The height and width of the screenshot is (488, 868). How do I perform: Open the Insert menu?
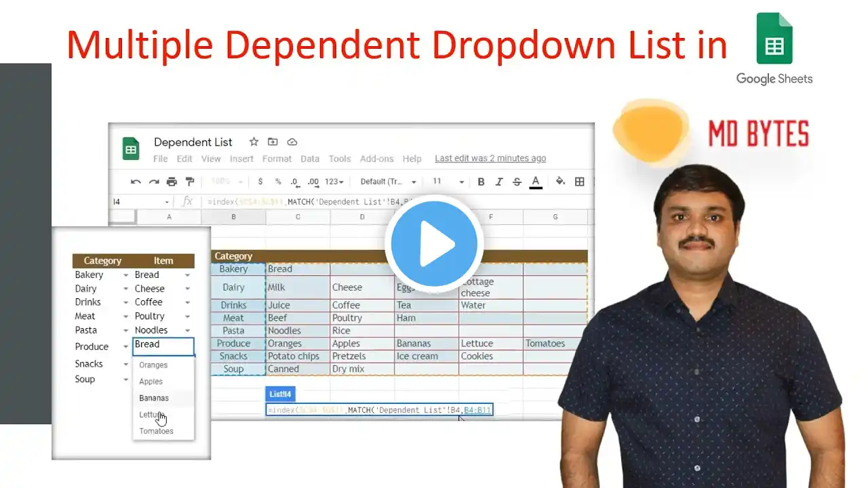tap(241, 159)
